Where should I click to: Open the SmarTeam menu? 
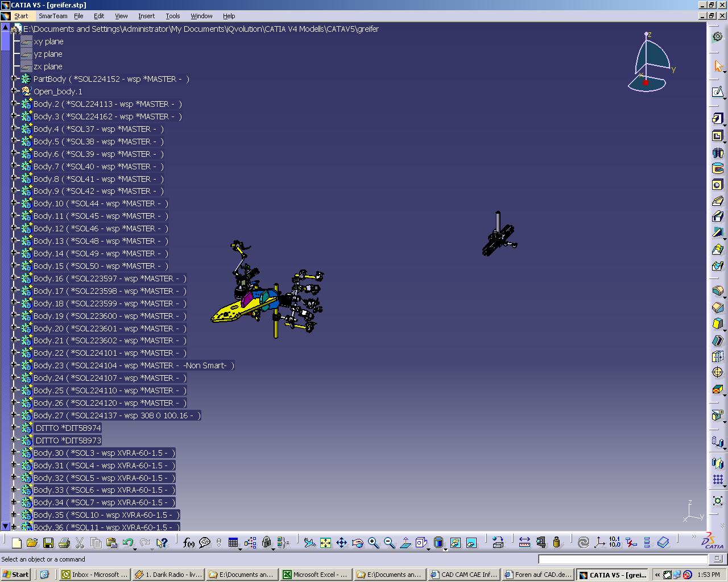pyautogui.click(x=53, y=16)
